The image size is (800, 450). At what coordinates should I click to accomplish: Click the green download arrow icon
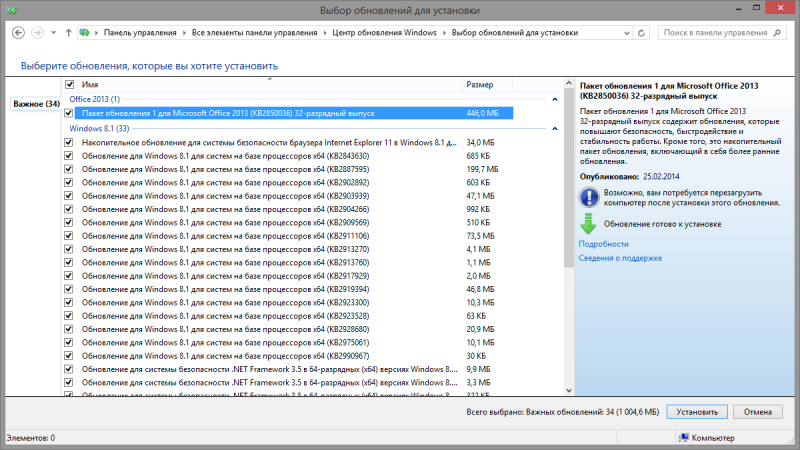coord(588,223)
